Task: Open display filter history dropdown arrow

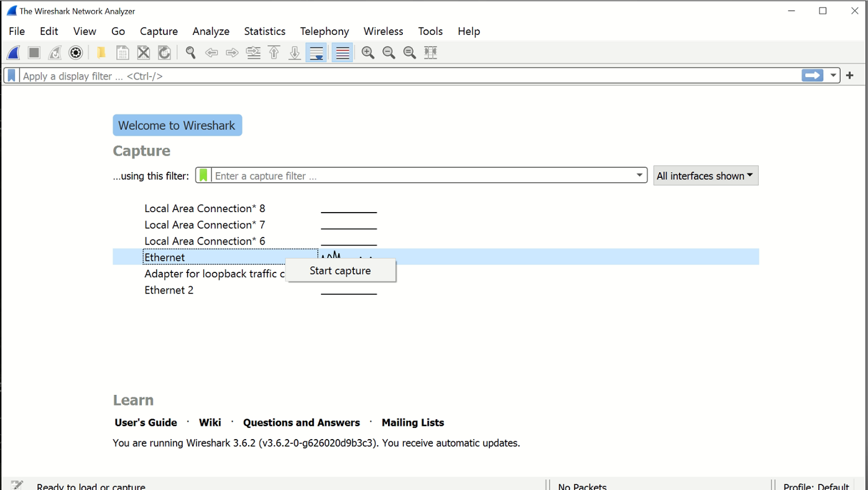Action: tap(833, 76)
